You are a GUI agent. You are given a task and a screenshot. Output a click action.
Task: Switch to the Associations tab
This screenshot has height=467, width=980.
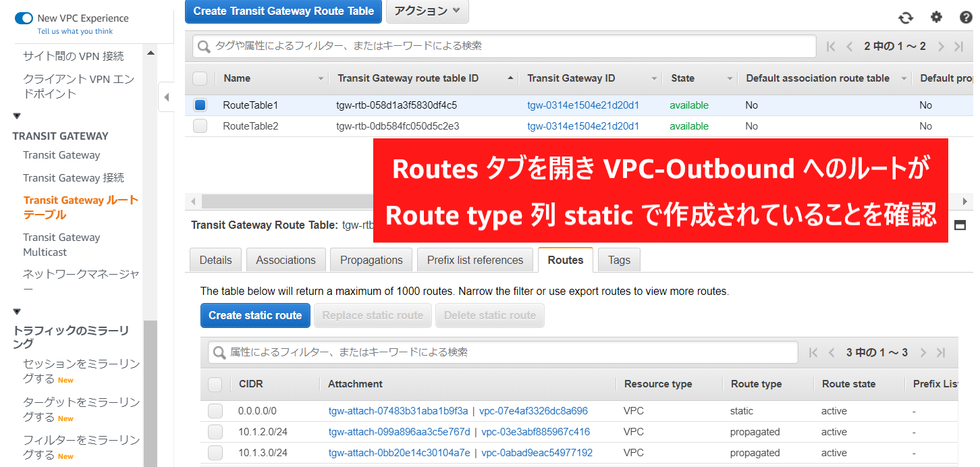[x=285, y=260]
